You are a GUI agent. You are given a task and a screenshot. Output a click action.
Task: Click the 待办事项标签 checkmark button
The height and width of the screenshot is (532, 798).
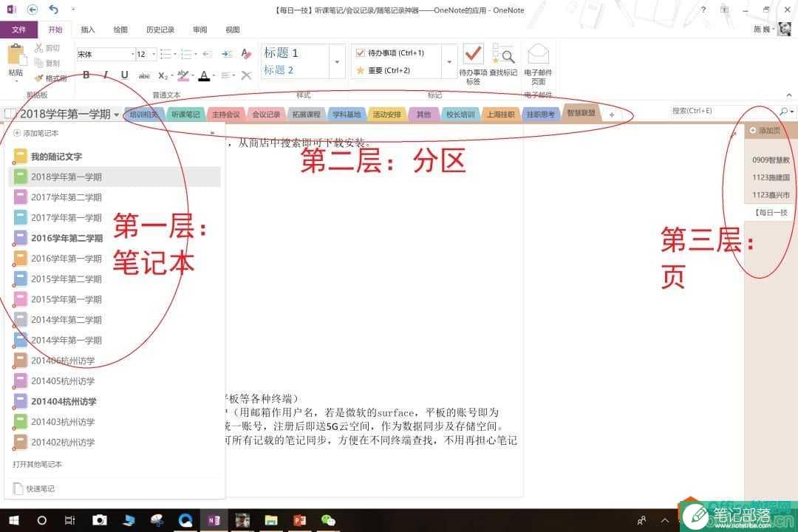click(x=473, y=64)
